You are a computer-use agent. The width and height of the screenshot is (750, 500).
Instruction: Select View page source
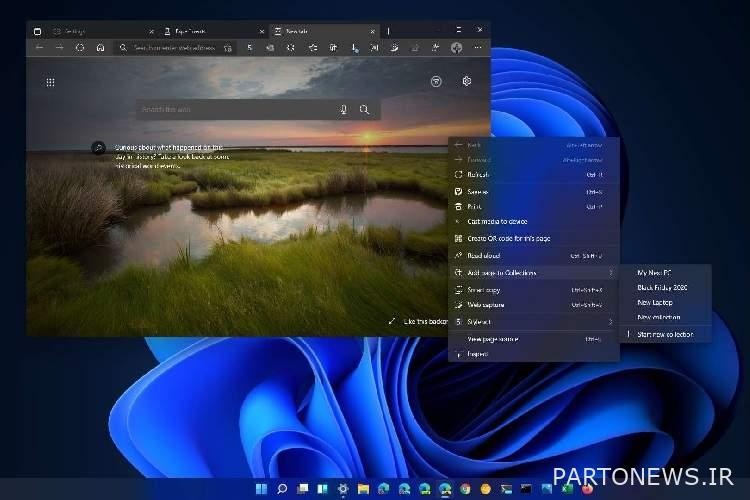pyautogui.click(x=533, y=339)
